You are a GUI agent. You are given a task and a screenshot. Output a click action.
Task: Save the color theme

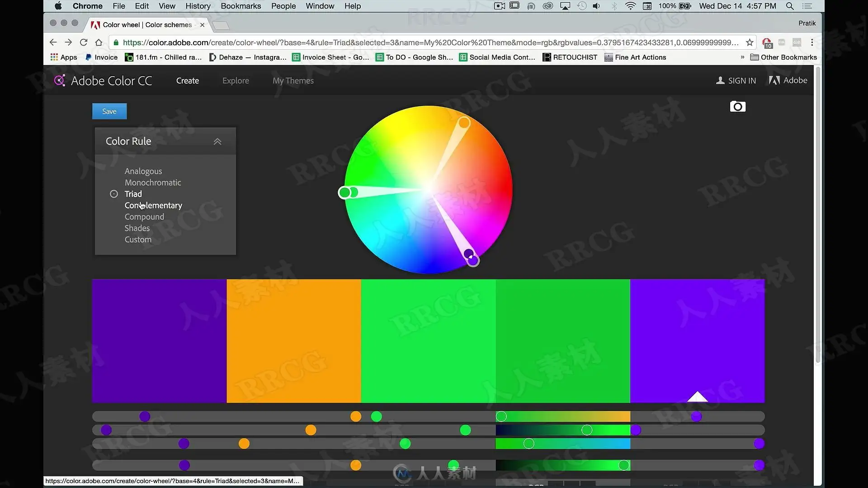[x=109, y=111]
